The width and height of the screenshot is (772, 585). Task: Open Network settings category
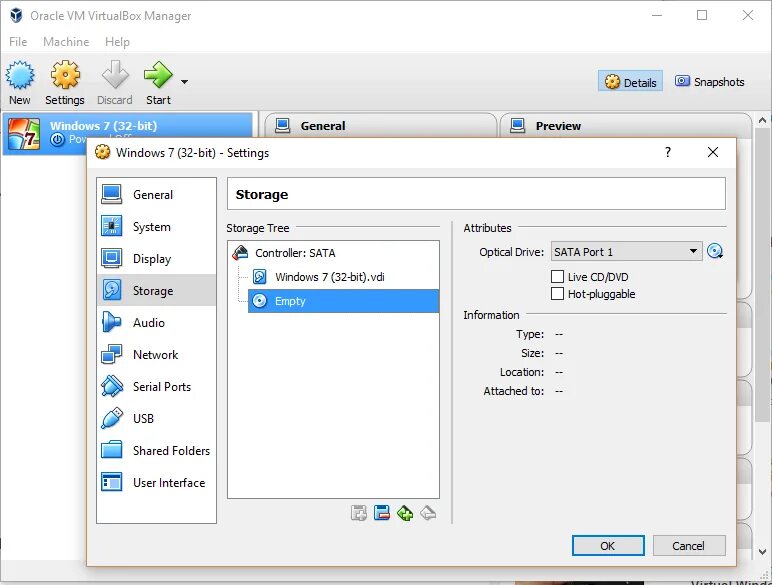[x=157, y=355]
